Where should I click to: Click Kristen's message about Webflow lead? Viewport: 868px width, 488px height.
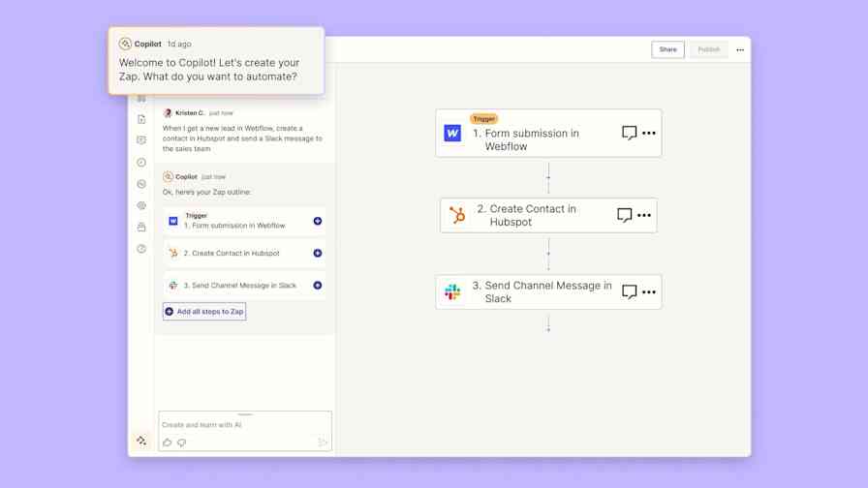[x=242, y=138]
